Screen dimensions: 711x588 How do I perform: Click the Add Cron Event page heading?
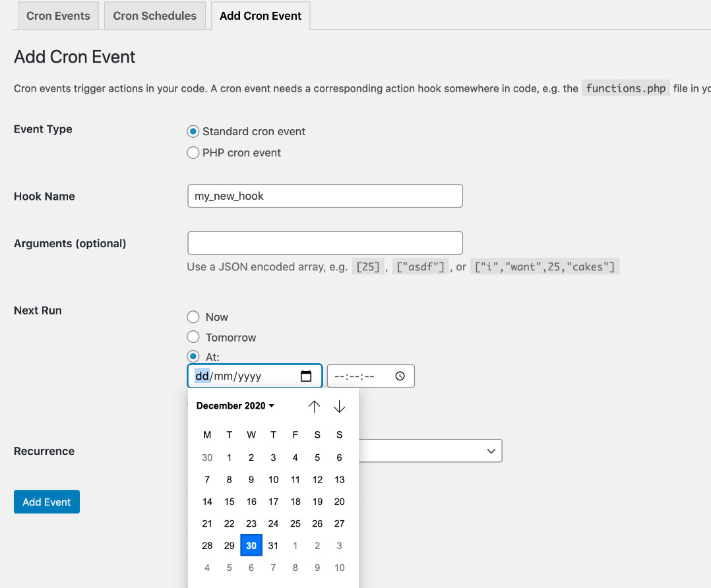[x=75, y=57]
